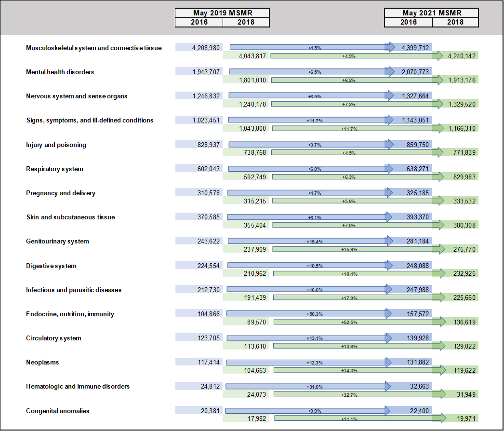
Task: Click the 'May 2019 MSMR' header
Action: pyautogui.click(x=223, y=13)
